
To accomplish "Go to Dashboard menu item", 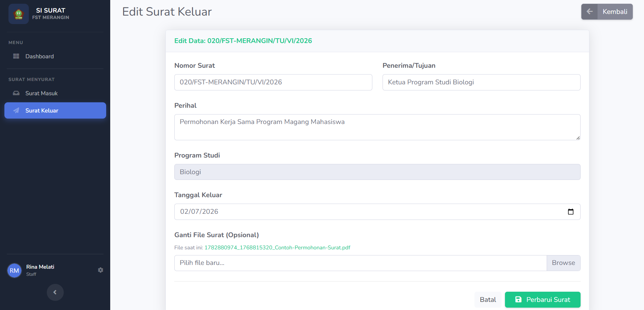I will (x=55, y=56).
